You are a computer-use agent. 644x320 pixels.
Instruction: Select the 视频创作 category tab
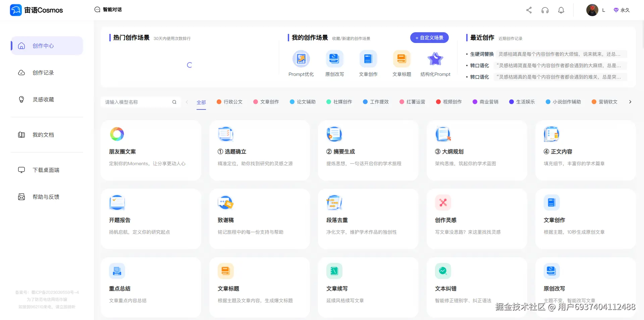[x=449, y=102]
